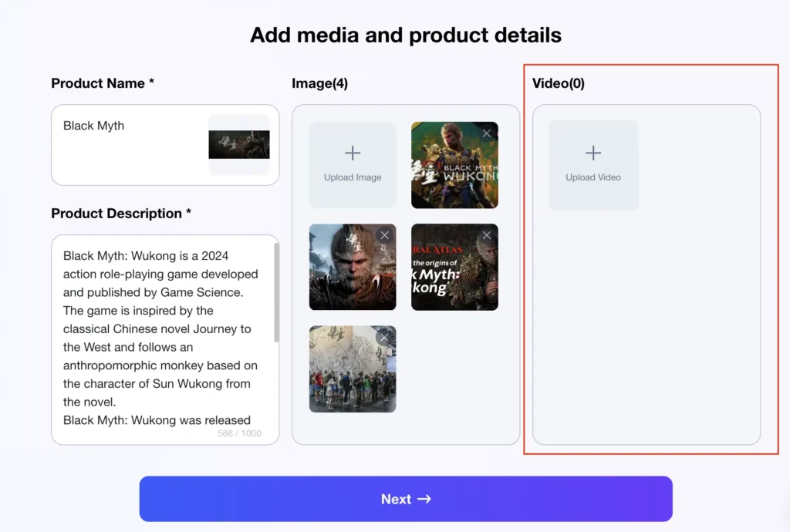Click the small product preview in name field
The width and height of the screenshot is (790, 532).
[x=239, y=144]
